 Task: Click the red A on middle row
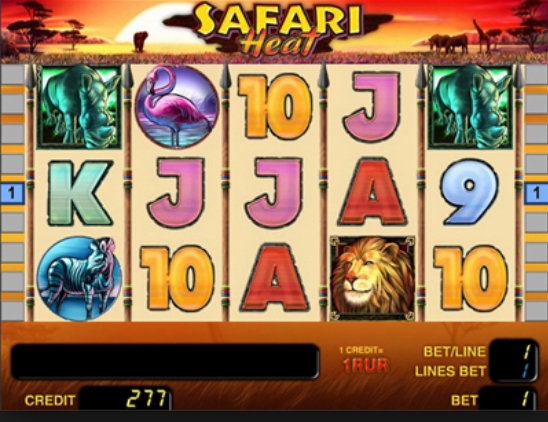pos(373,192)
